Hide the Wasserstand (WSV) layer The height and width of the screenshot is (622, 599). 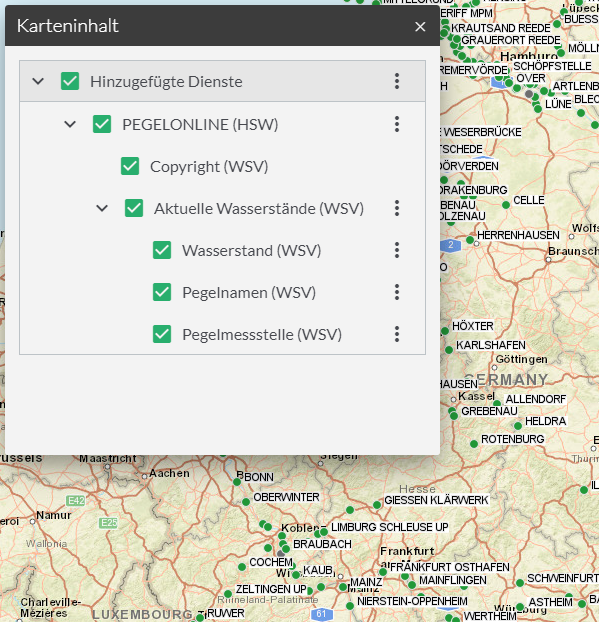[162, 250]
